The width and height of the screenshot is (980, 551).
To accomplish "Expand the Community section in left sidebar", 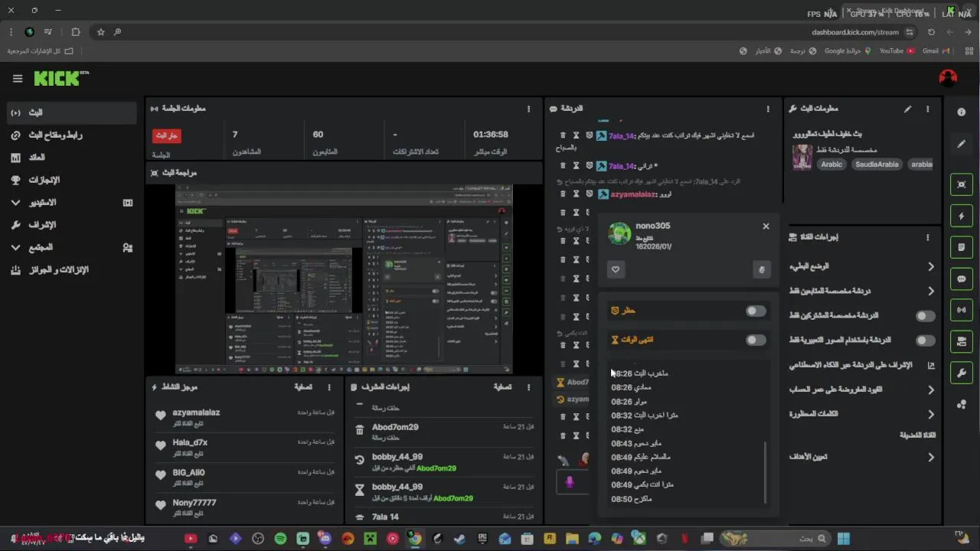I will pos(15,248).
